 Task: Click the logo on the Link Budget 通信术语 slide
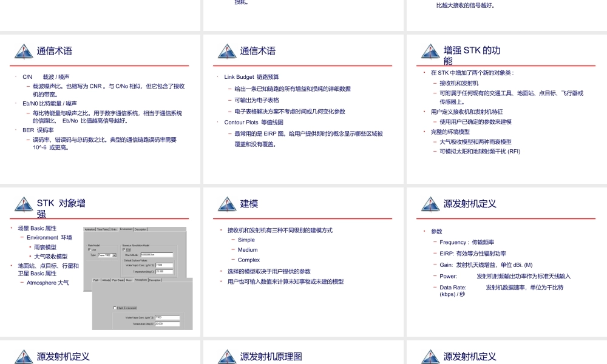(227, 51)
